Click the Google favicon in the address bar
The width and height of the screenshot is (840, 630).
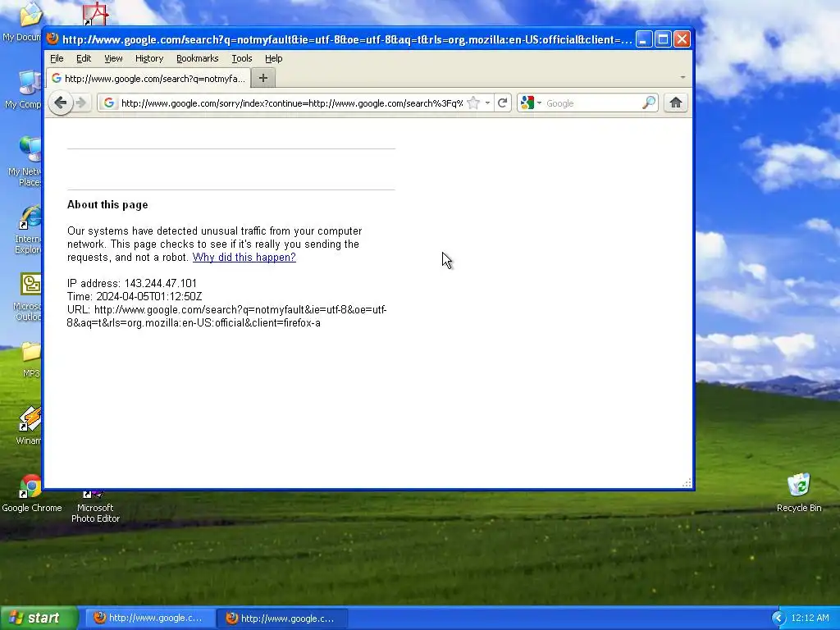[109, 103]
